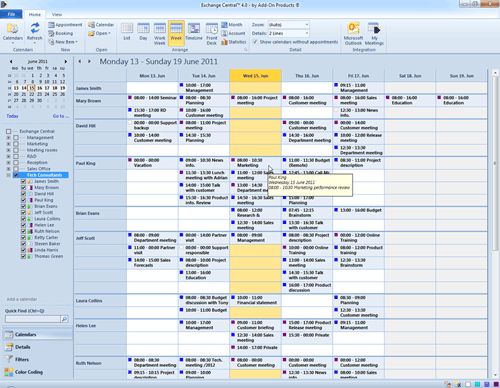Open the Filters navigation pane
This screenshot has height=388, width=500.
(38, 359)
